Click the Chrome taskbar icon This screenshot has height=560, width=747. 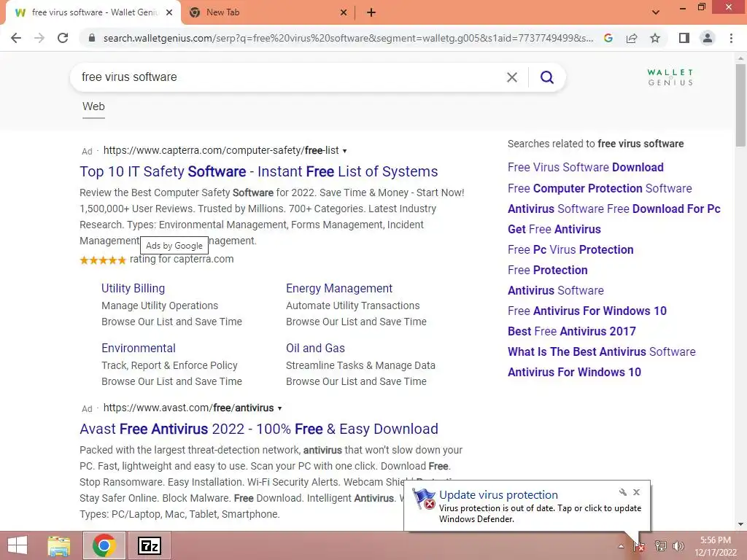(x=104, y=545)
